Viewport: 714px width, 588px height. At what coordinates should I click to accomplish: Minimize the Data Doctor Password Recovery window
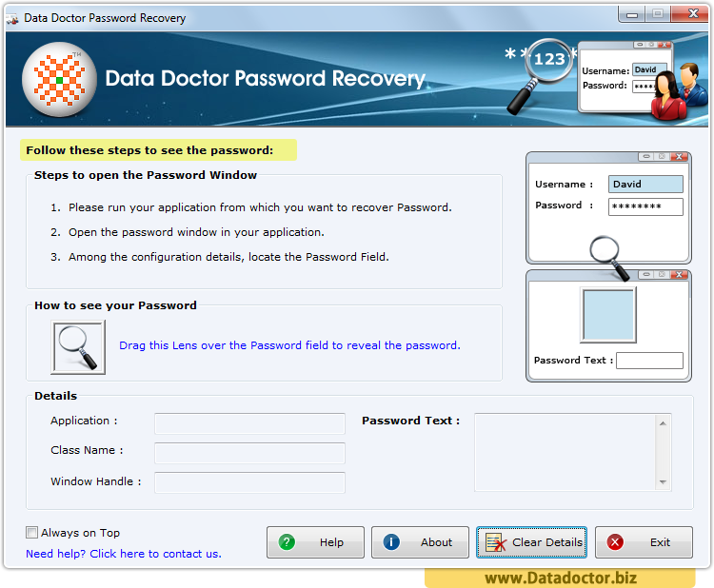pos(631,14)
